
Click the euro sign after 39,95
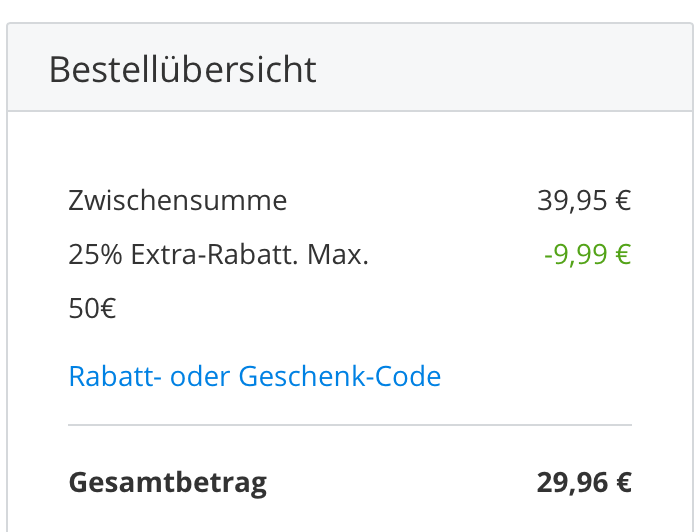click(x=623, y=201)
